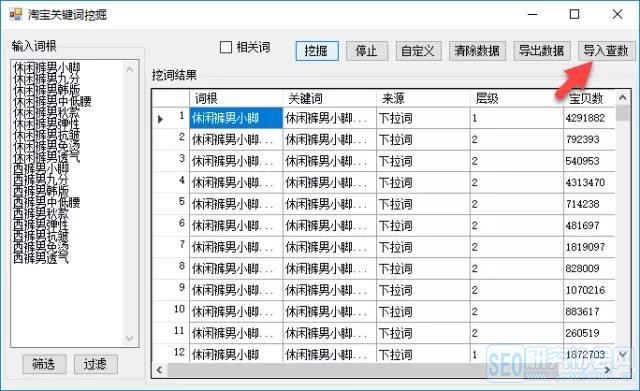Viewport: 640px width, 391px height.
Task: Click the 层级 cell in row 4
Action: coord(516,182)
